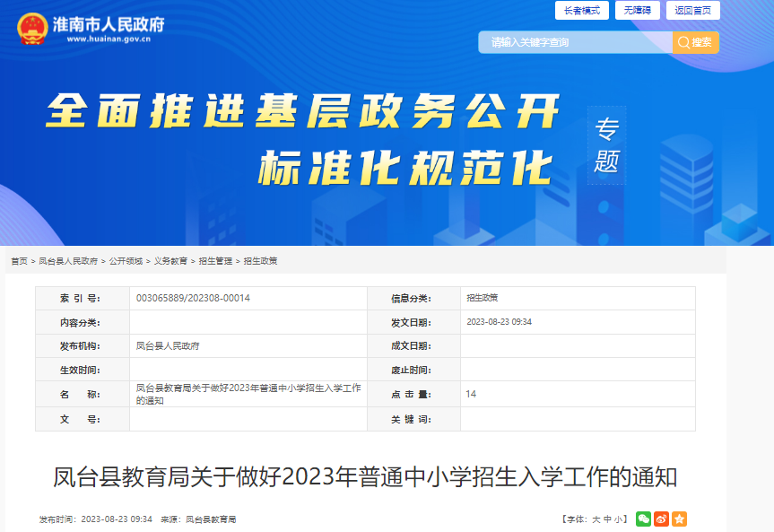
Task: Click the orange star favorite icon
Action: click(679, 519)
